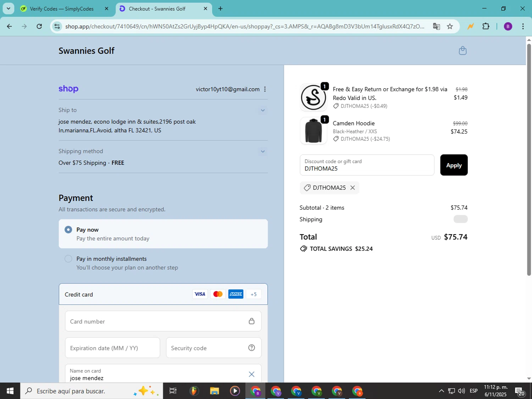
Task: Open the shopping bag cart icon
Action: 462,50
